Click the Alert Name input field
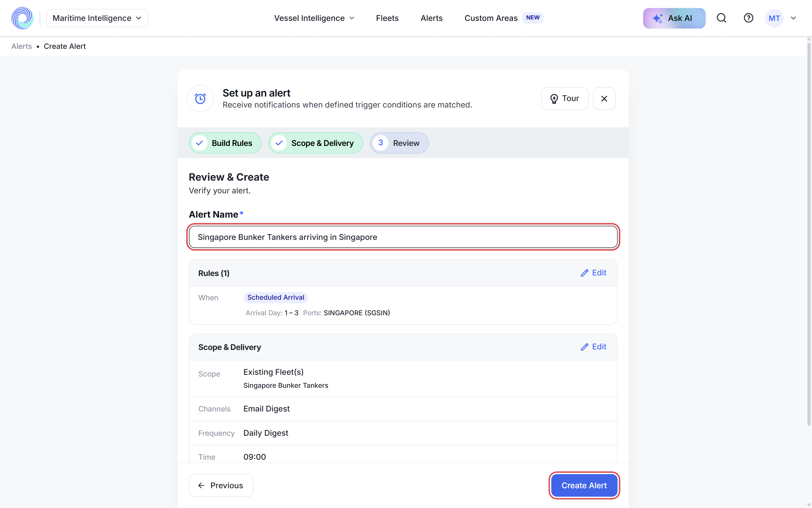Screen dimensions: 812x508 403,237
